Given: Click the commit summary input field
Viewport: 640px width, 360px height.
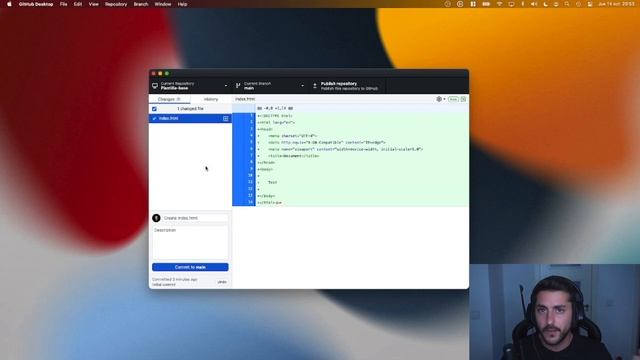Looking at the screenshot, I should [x=195, y=218].
